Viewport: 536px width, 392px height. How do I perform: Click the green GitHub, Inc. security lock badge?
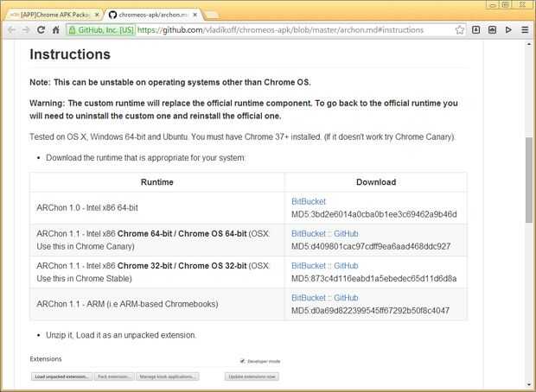(x=101, y=30)
